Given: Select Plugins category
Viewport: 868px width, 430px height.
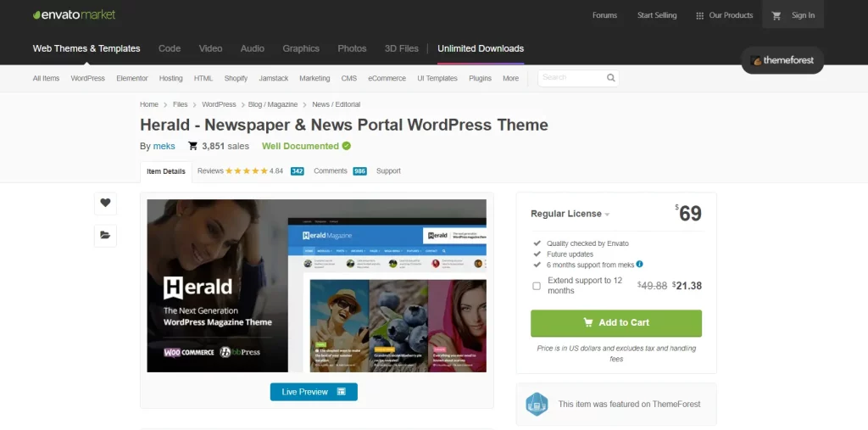Looking at the screenshot, I should (480, 79).
